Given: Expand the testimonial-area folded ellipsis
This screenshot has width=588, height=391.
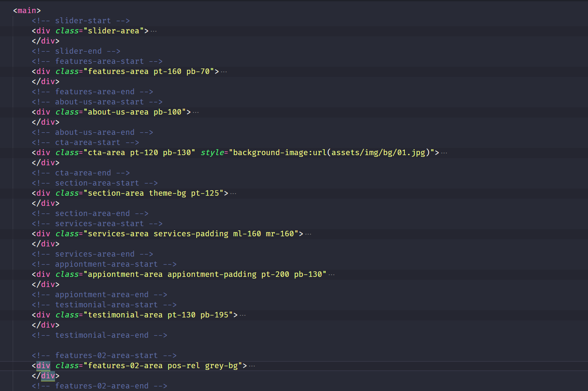Looking at the screenshot, I should (242, 315).
